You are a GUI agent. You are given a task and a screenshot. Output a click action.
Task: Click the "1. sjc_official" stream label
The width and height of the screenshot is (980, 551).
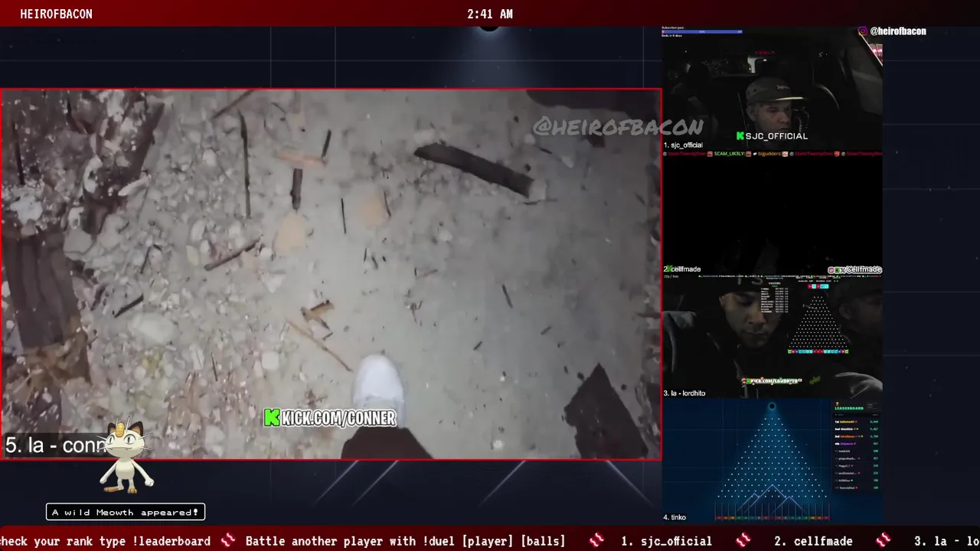(683, 145)
